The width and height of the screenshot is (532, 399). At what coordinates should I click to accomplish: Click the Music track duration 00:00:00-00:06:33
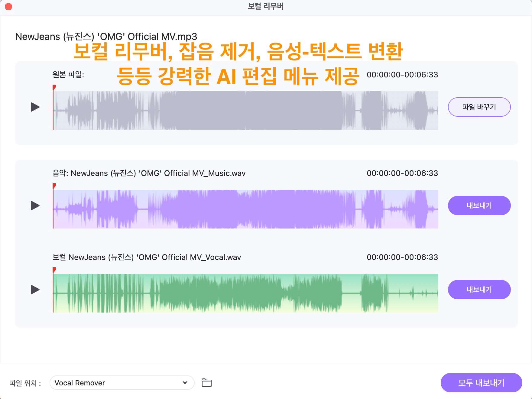point(402,173)
